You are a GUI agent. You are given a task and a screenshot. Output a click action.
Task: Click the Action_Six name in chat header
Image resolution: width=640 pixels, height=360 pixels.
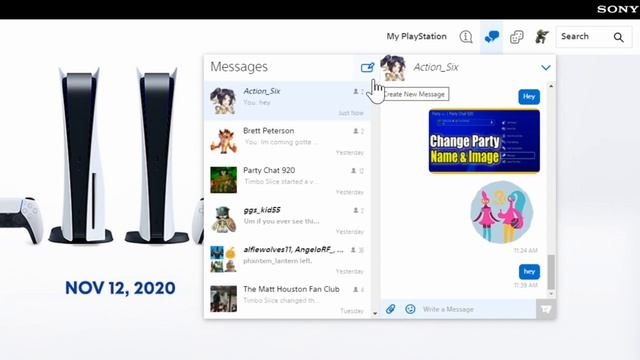coord(436,67)
